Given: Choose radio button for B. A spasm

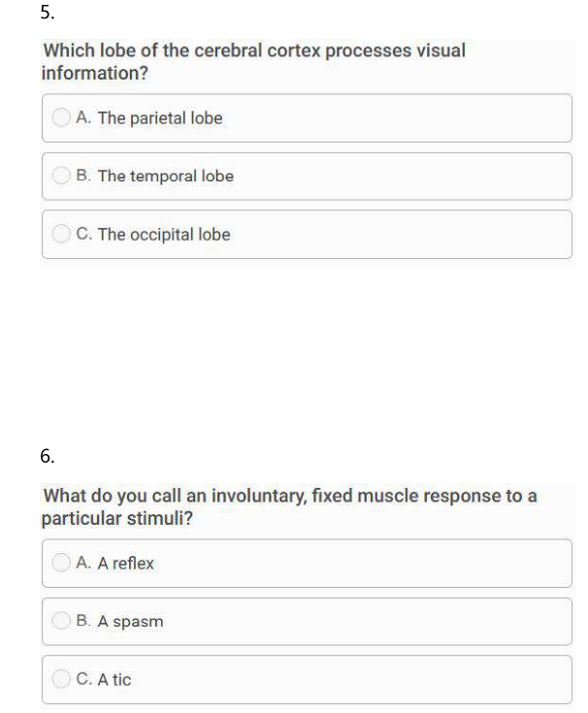Looking at the screenshot, I should point(61,622).
